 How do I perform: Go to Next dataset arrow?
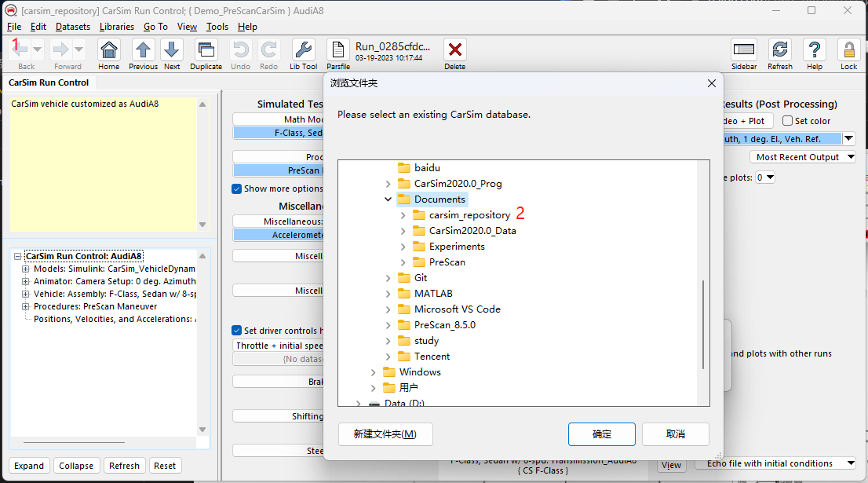click(172, 49)
